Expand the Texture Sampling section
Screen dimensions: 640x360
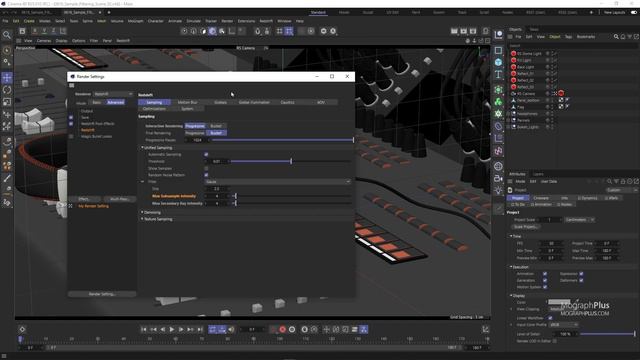pos(142,219)
